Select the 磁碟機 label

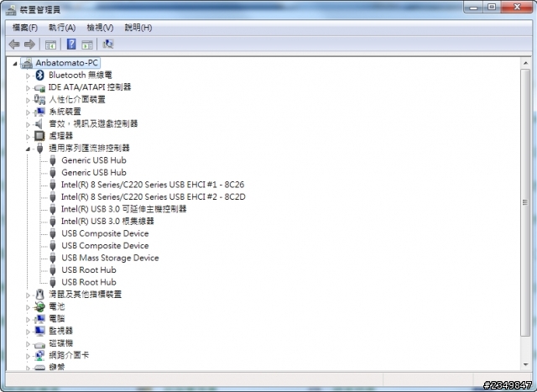point(61,343)
